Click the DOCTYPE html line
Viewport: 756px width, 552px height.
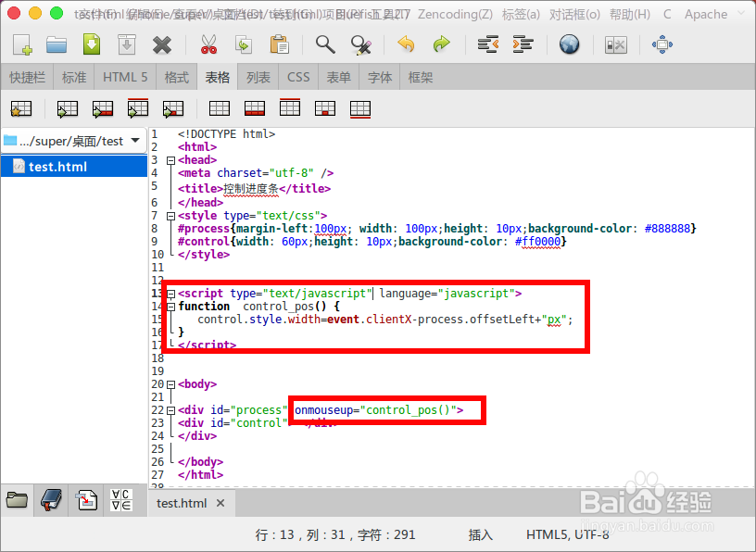click(x=226, y=134)
